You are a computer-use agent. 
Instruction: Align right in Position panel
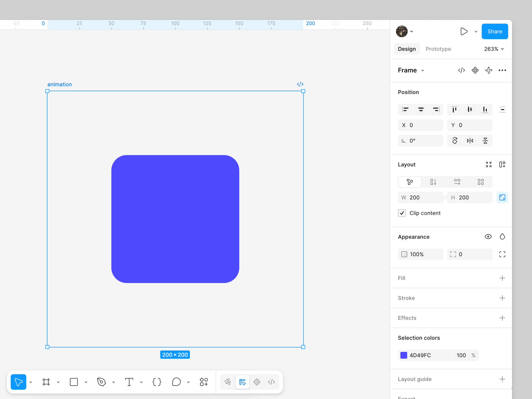pyautogui.click(x=436, y=109)
